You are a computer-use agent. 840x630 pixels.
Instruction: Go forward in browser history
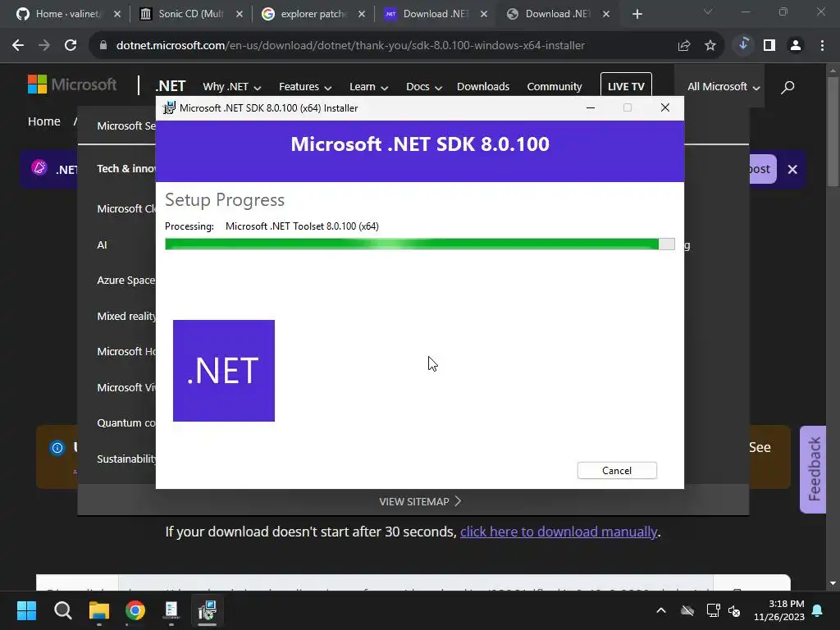(x=44, y=46)
